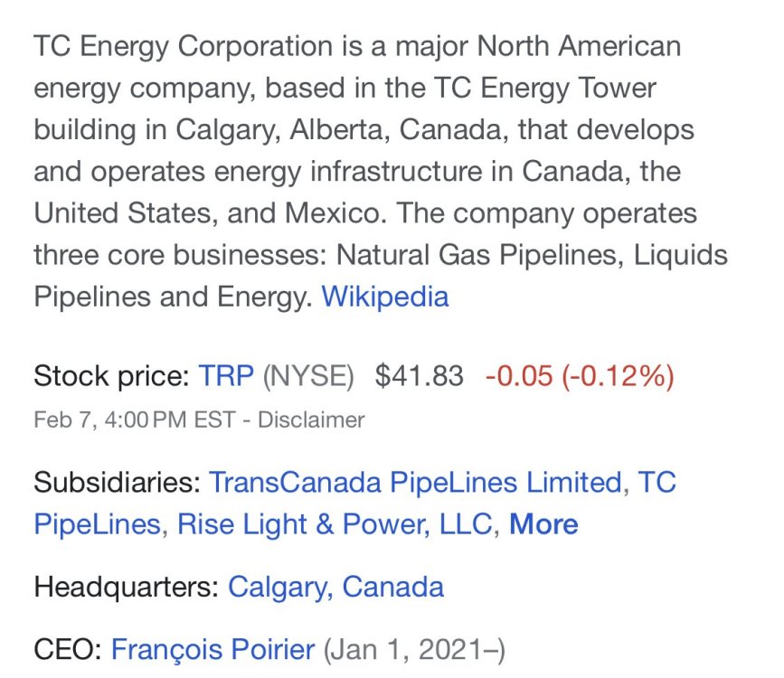Click the 'Headquarters:' label
784x678 pixels.
coord(127,587)
